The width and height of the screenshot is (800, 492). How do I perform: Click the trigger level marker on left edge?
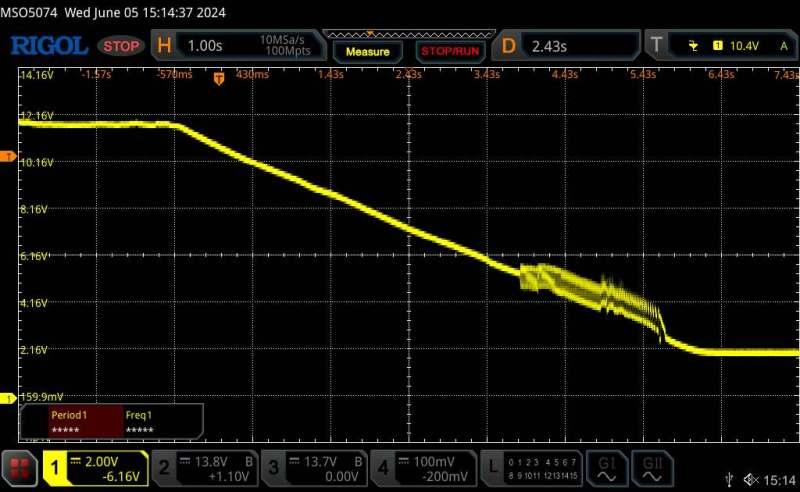[9, 157]
